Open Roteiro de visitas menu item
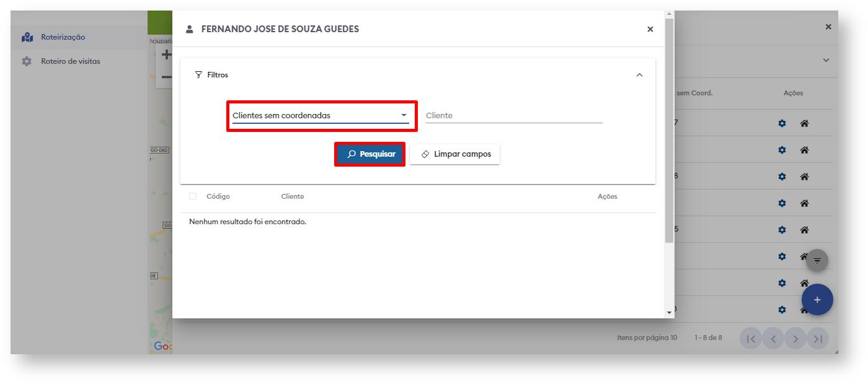Image resolution: width=868 pixels, height=384 pixels. (x=70, y=61)
